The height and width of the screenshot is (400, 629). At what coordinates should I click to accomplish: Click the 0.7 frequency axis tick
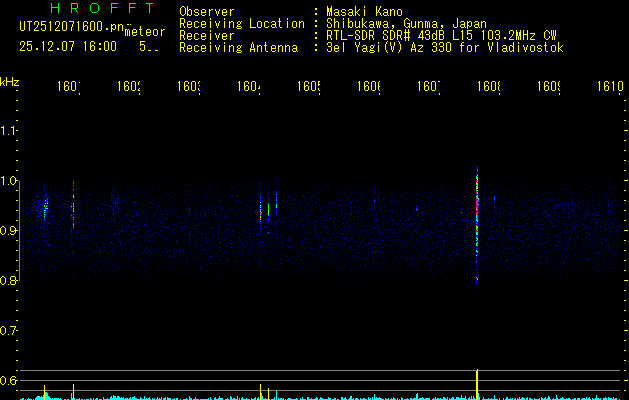[x=10, y=331]
